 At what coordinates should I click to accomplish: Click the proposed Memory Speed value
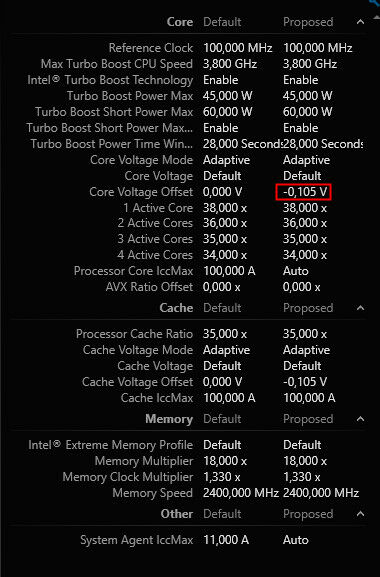(321, 493)
